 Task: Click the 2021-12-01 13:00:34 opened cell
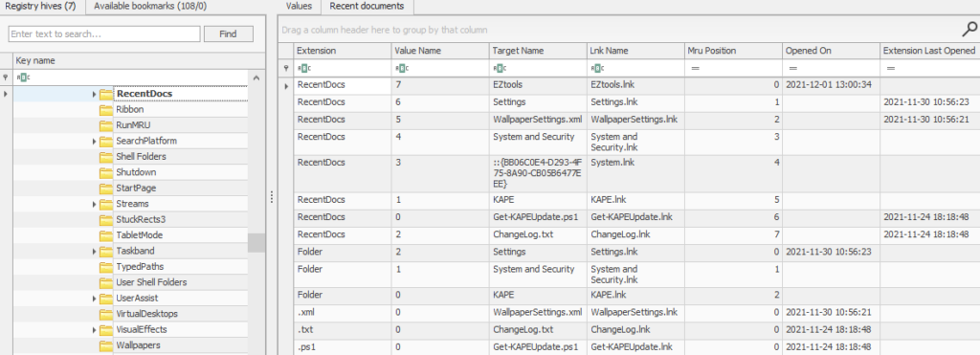(833, 85)
